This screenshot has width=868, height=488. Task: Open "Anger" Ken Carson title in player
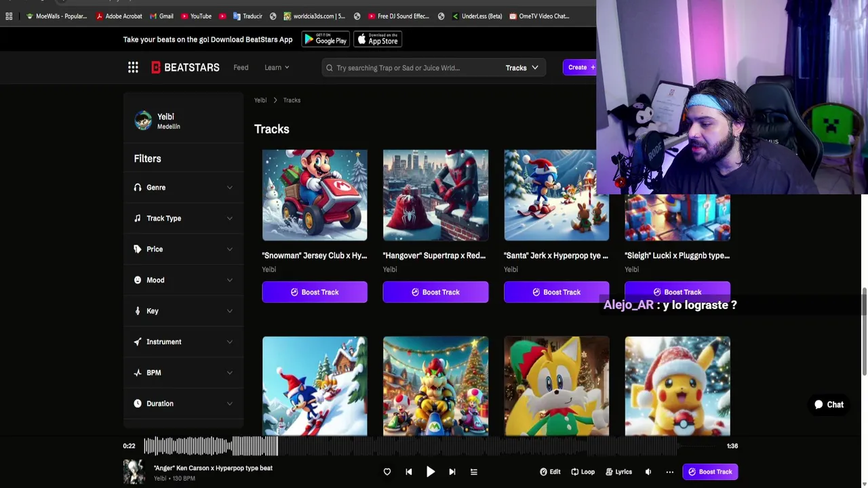click(213, 468)
